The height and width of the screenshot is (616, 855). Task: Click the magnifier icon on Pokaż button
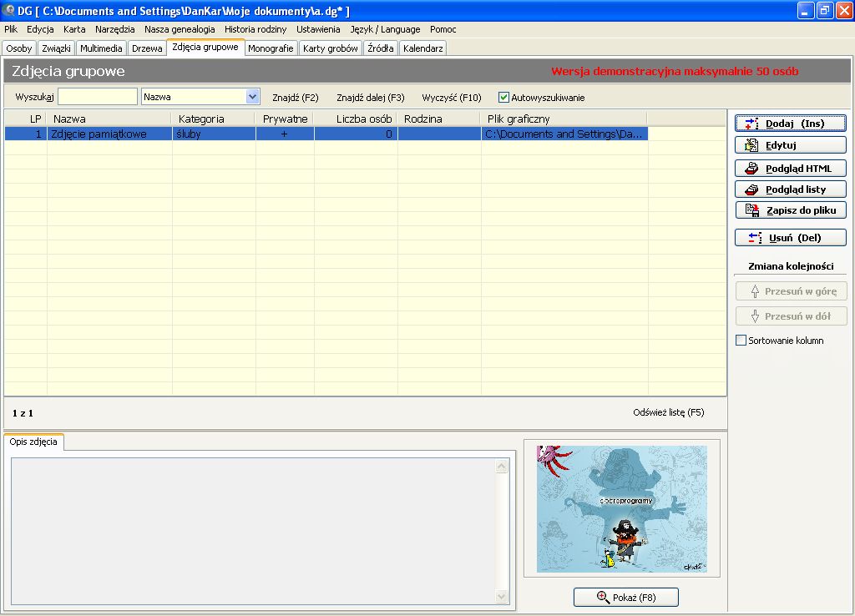[603, 598]
